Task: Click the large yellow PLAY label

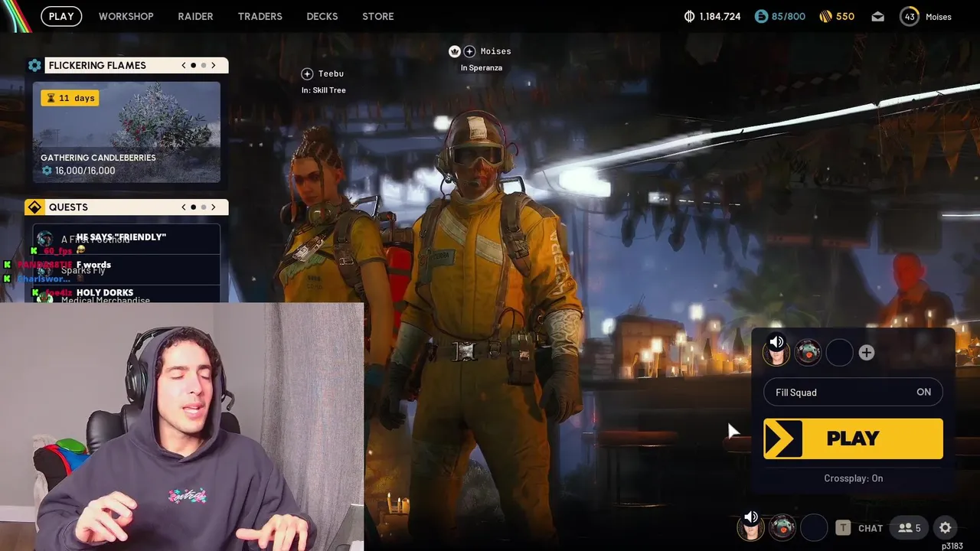Action: [x=853, y=439]
